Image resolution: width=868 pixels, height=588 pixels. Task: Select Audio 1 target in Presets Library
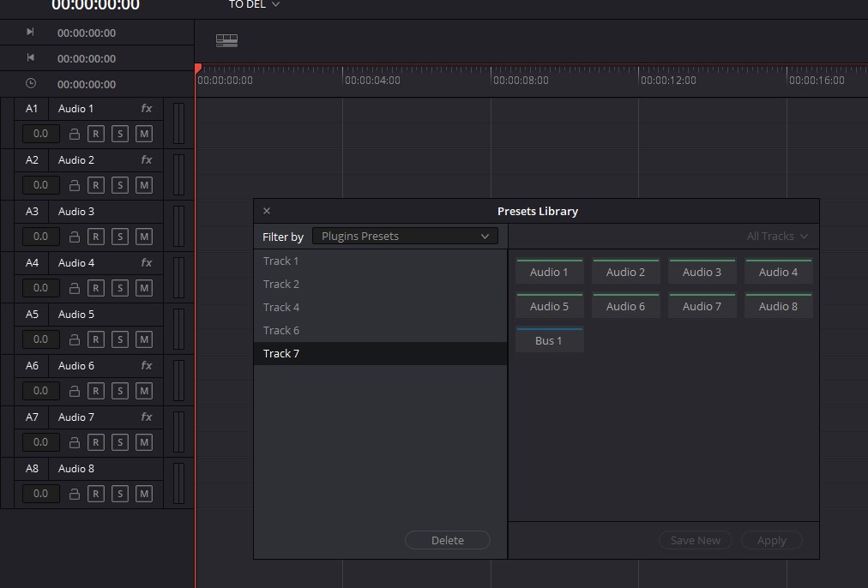549,272
